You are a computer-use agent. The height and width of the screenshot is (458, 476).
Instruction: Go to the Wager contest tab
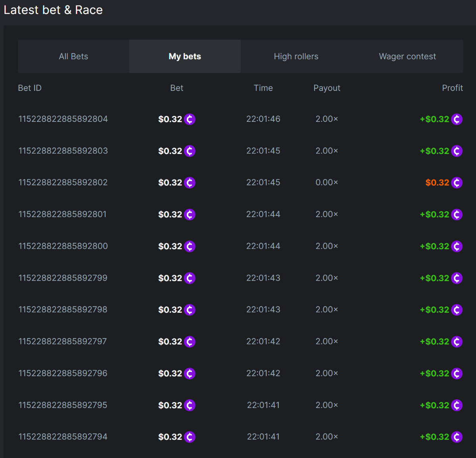[x=407, y=56]
